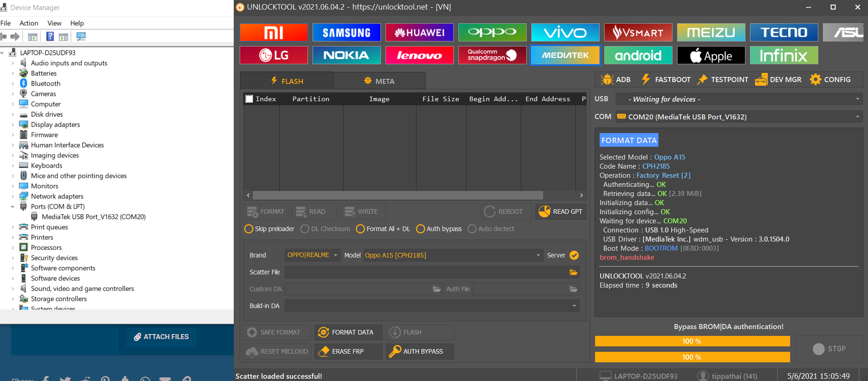The width and height of the screenshot is (868, 381).
Task: Select the Android brand logo
Action: pyautogui.click(x=638, y=55)
